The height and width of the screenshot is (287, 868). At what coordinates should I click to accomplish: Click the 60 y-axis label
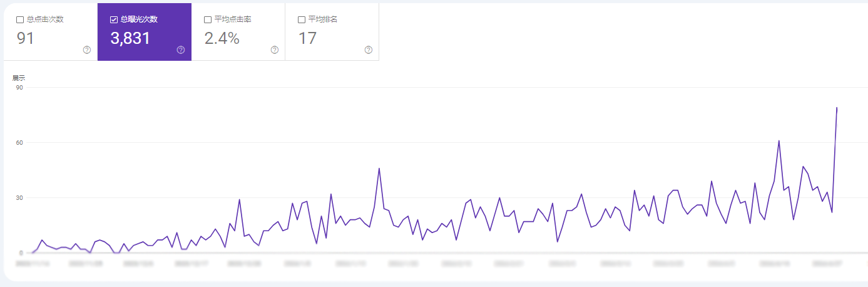pyautogui.click(x=19, y=143)
